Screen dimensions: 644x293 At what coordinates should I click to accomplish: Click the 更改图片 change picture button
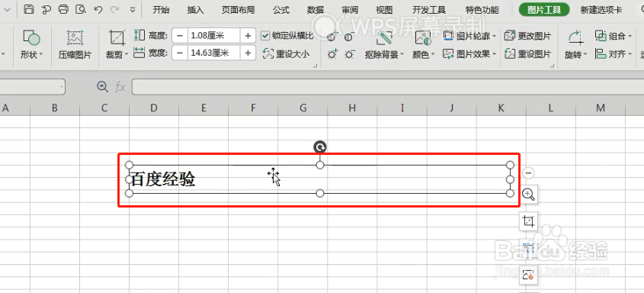[x=528, y=36]
